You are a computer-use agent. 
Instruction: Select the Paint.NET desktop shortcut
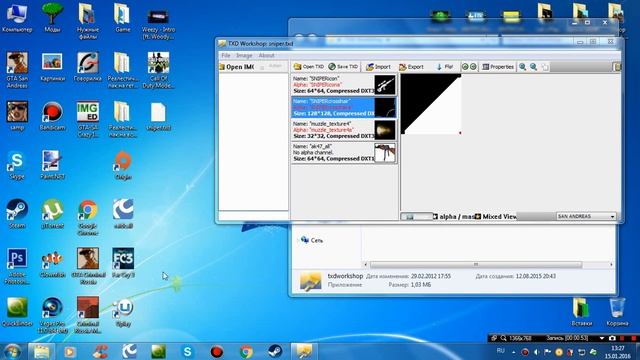click(x=52, y=165)
